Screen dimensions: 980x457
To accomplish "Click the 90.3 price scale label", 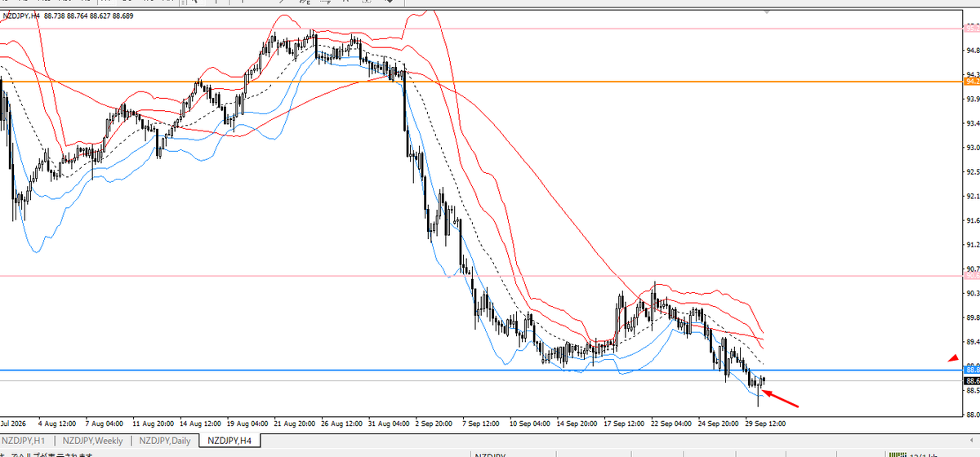I will pos(972,293).
